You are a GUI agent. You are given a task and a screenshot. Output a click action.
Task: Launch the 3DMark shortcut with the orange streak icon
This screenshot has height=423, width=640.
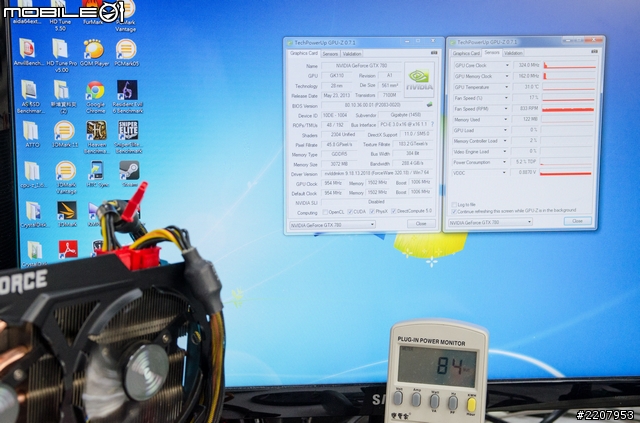tap(67, 214)
